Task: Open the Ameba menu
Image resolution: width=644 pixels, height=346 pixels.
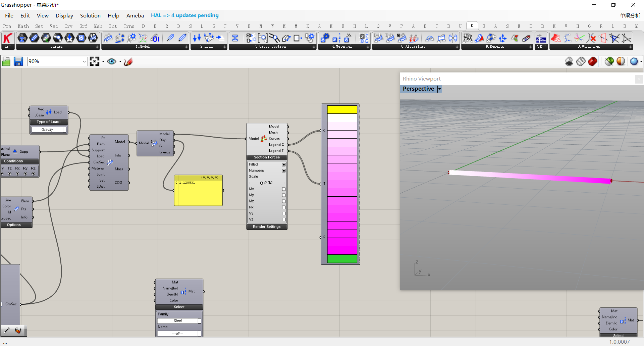Action: coord(135,15)
